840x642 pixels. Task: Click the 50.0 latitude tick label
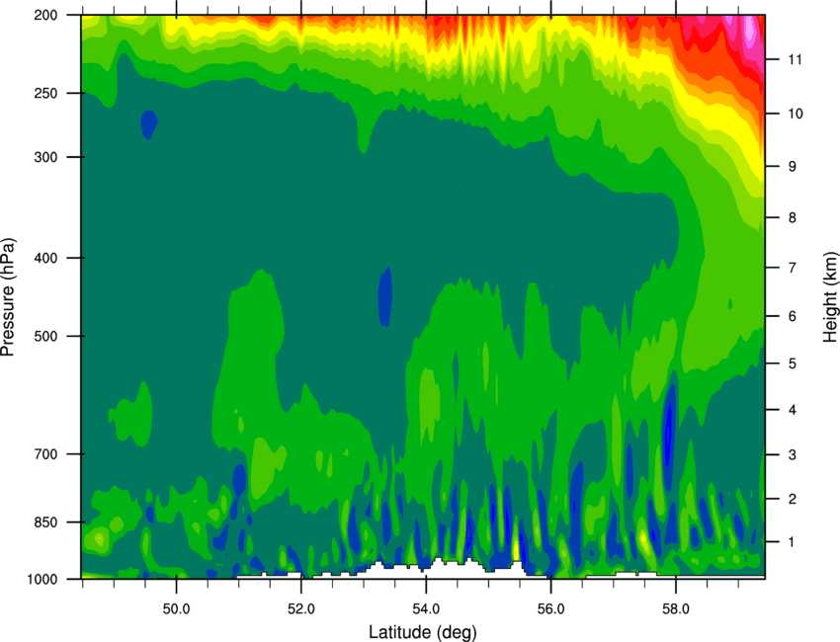tap(176, 609)
